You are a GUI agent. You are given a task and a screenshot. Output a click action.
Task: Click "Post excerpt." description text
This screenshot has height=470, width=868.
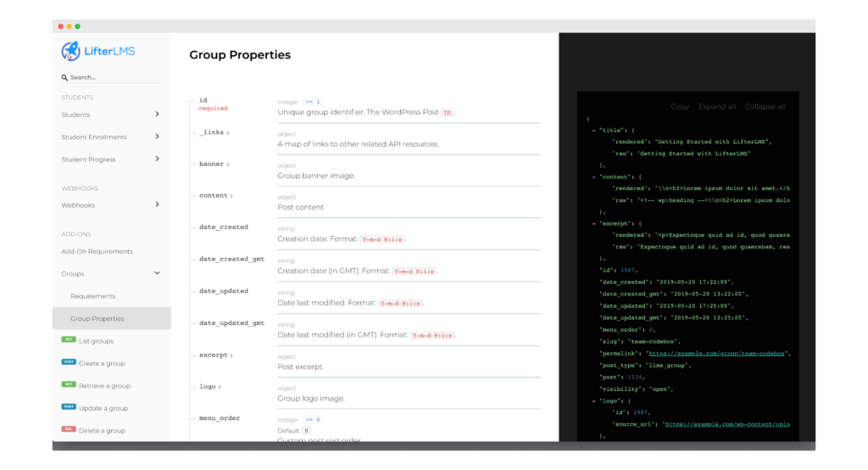301,366
